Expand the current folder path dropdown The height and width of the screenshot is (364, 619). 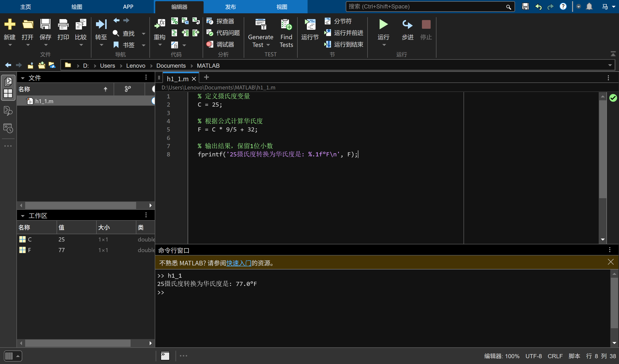click(x=610, y=65)
